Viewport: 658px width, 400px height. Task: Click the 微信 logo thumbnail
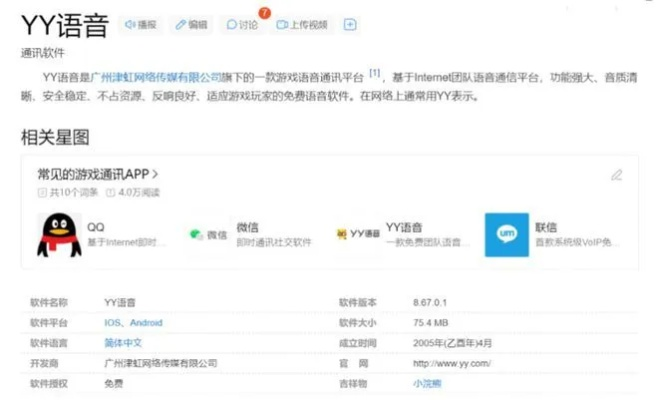[x=208, y=235]
